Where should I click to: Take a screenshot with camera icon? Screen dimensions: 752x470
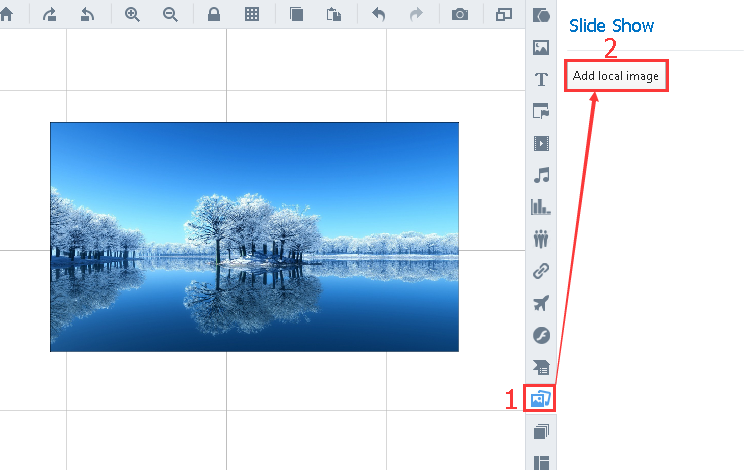tap(460, 15)
